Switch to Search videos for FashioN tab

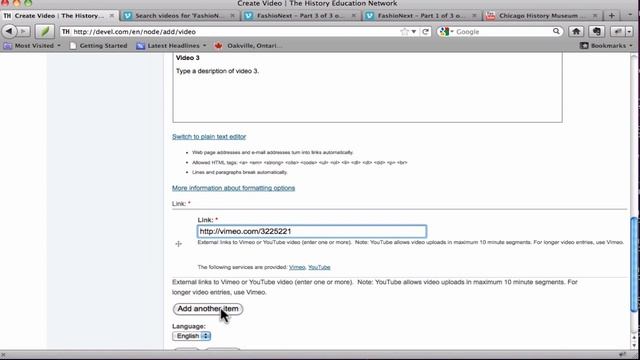tap(179, 16)
